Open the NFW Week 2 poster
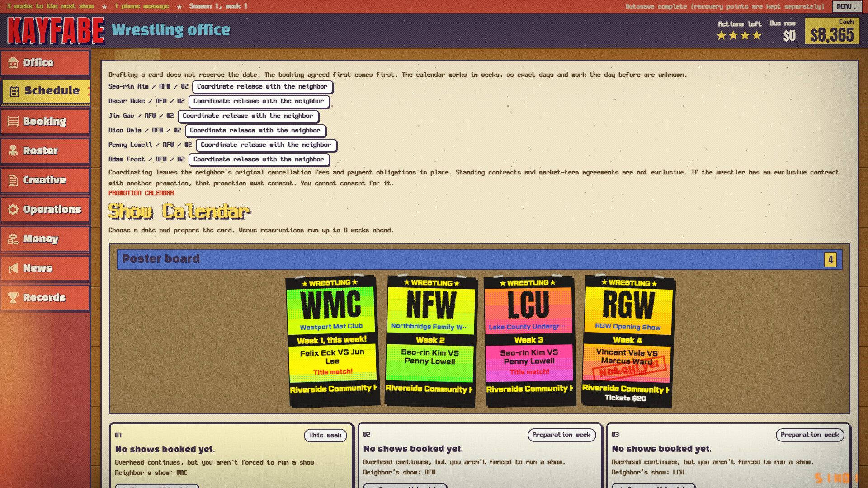The height and width of the screenshot is (488, 868). [430, 341]
